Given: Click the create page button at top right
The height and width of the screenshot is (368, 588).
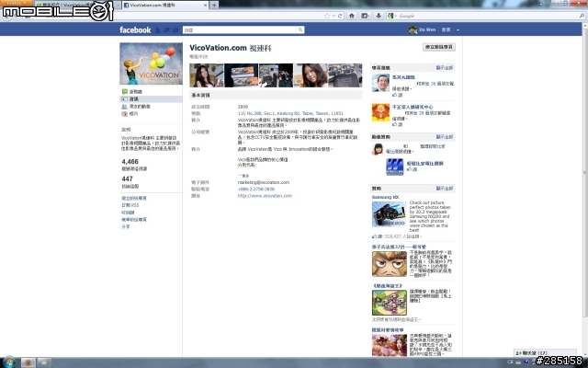Looking at the screenshot, I should point(439,47).
